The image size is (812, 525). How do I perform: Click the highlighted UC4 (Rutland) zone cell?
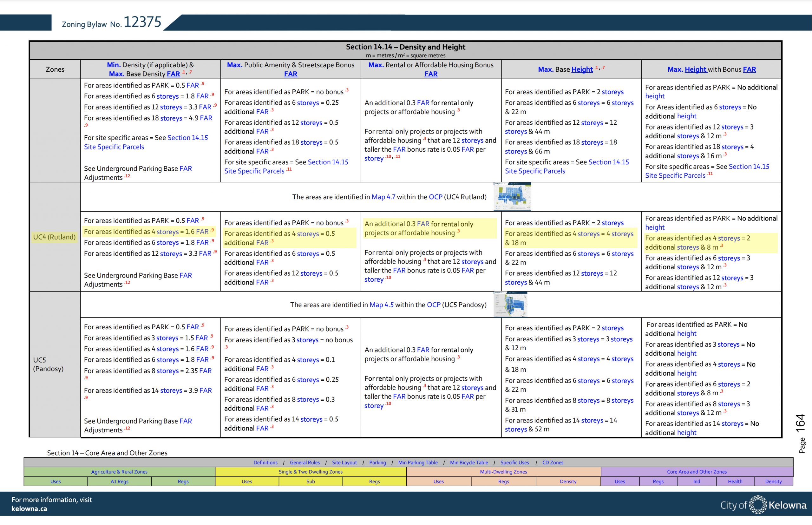(x=55, y=237)
